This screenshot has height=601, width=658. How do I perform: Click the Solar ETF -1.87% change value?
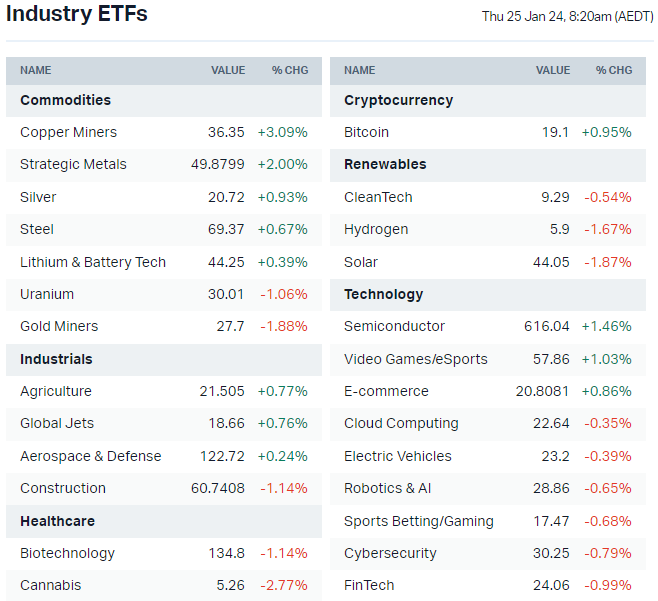coord(607,262)
